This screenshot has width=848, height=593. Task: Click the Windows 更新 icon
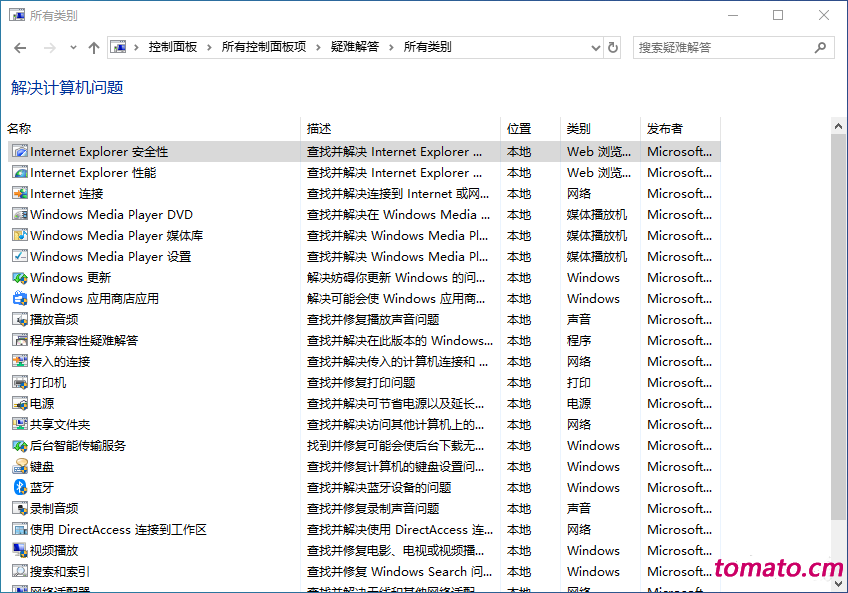coord(20,278)
